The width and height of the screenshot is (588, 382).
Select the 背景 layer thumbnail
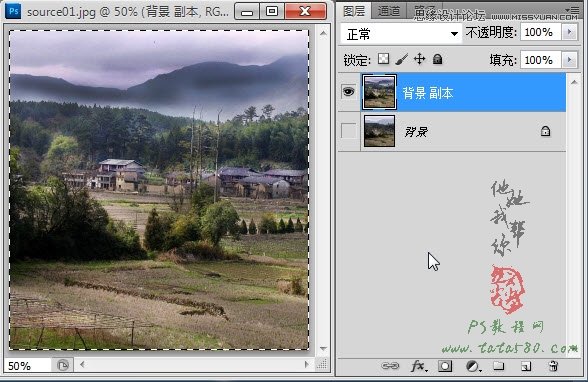tap(379, 131)
